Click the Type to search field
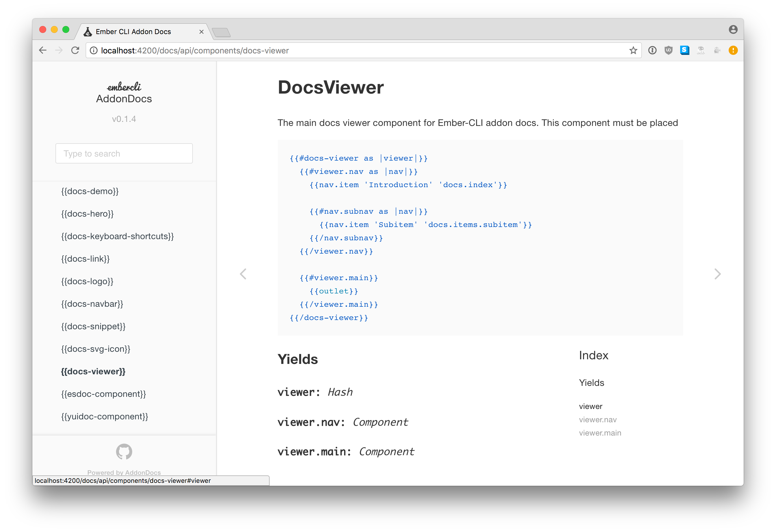Screen dimensions: 776x532 pos(124,153)
